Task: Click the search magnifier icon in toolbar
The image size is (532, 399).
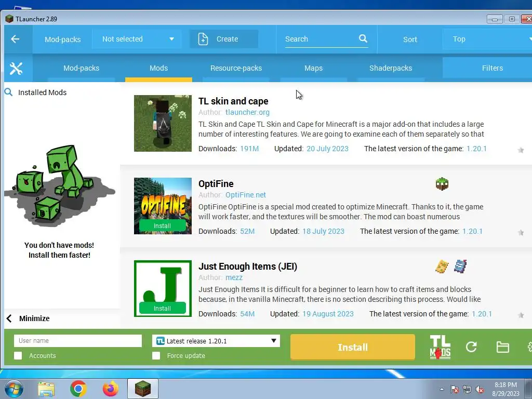Action: pyautogui.click(x=363, y=38)
